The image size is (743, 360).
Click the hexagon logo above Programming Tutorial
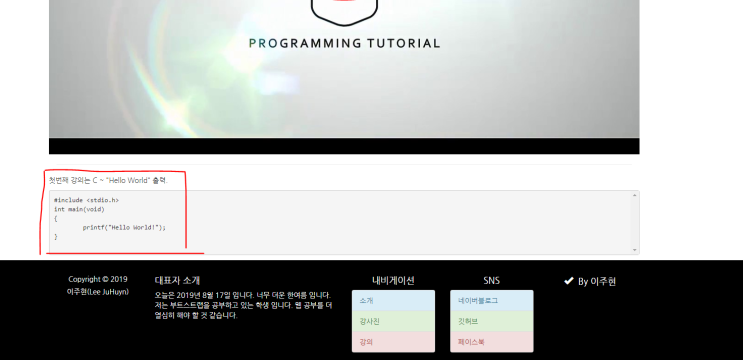(344, 11)
